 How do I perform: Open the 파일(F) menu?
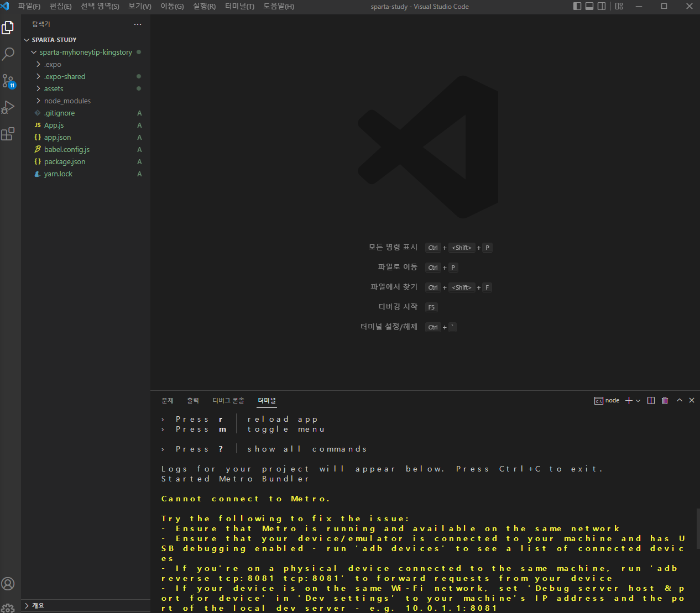tap(29, 6)
